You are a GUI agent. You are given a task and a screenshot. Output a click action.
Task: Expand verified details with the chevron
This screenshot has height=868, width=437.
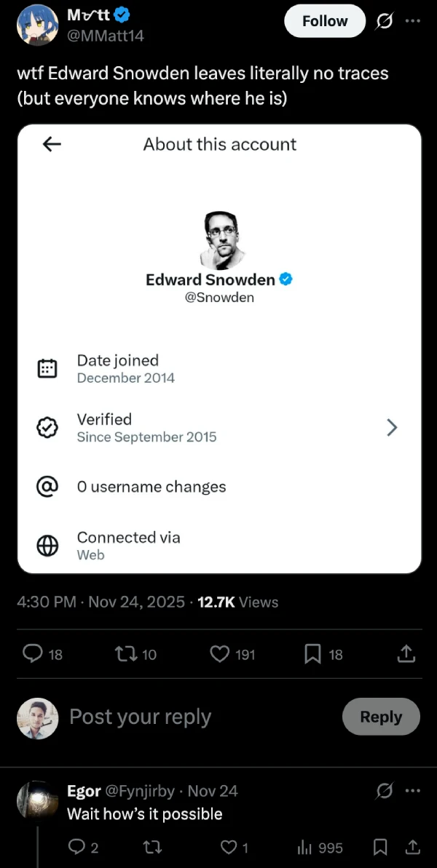(392, 428)
